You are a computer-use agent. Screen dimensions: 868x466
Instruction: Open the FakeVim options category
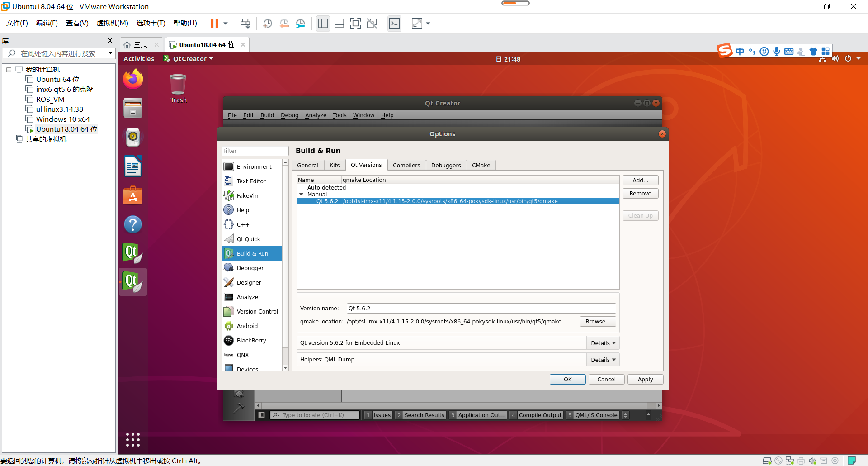[248, 195]
